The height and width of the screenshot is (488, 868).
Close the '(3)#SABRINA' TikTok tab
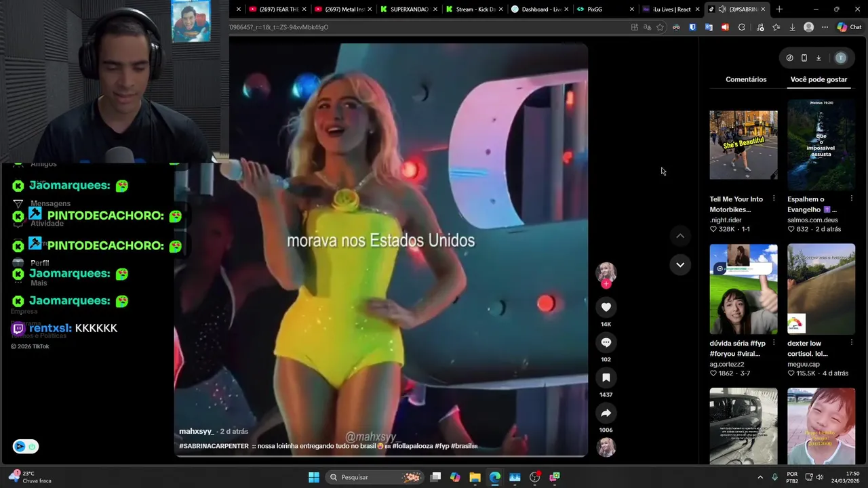coord(763,9)
